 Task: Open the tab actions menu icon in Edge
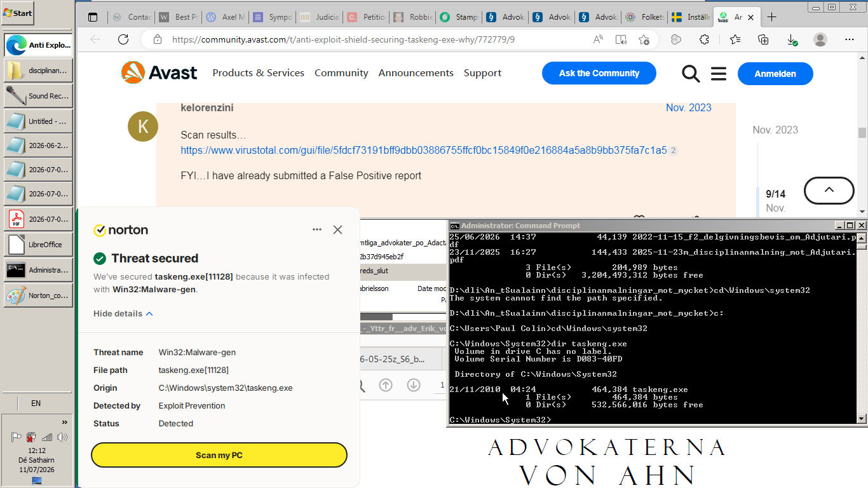point(93,17)
